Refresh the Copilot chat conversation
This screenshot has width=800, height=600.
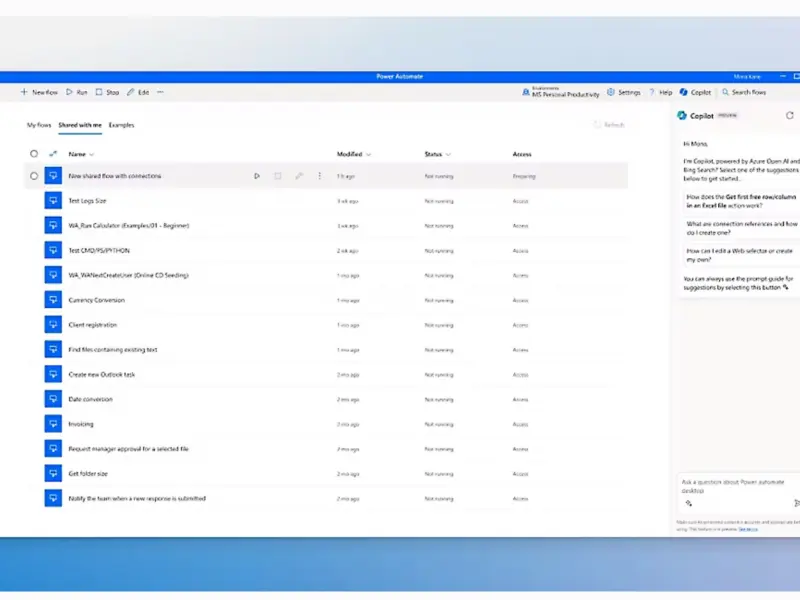(789, 116)
